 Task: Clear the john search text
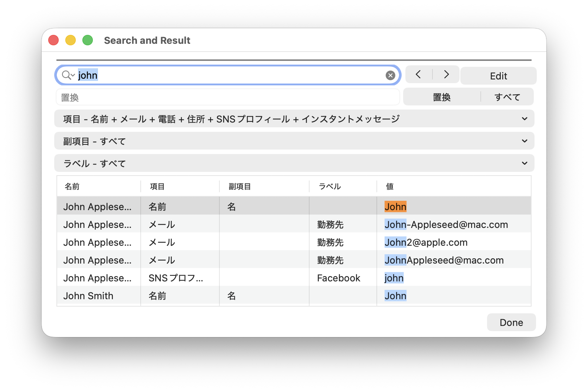390,75
